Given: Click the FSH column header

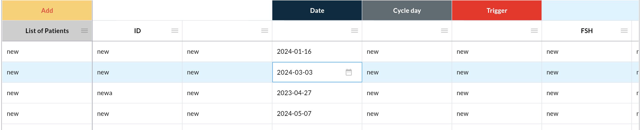Looking at the screenshot, I should tap(586, 31).
